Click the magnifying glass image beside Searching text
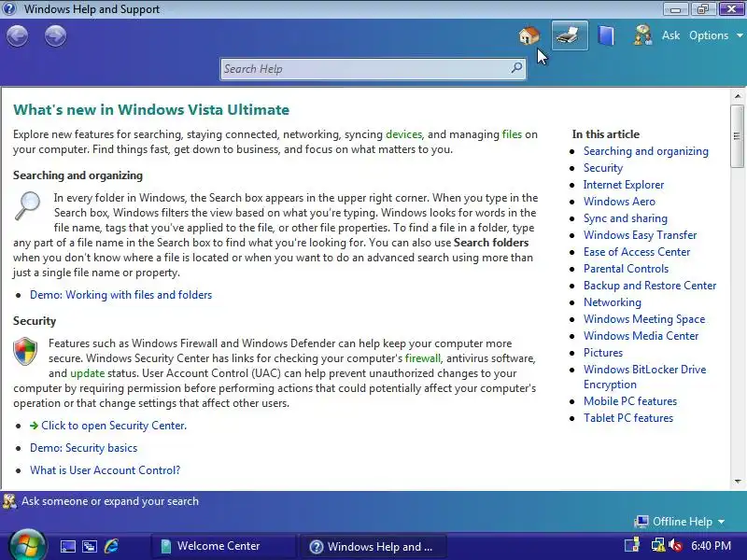Screen dimensions: 747x560 point(28,206)
